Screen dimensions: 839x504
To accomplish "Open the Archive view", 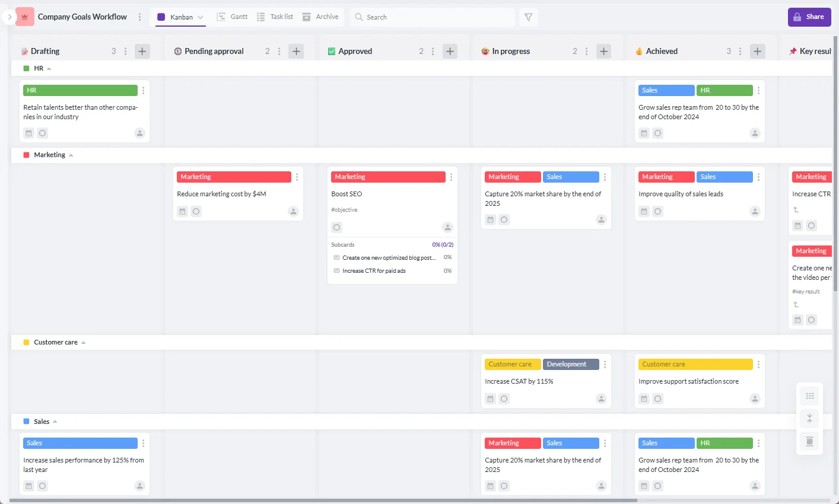I will click(320, 17).
